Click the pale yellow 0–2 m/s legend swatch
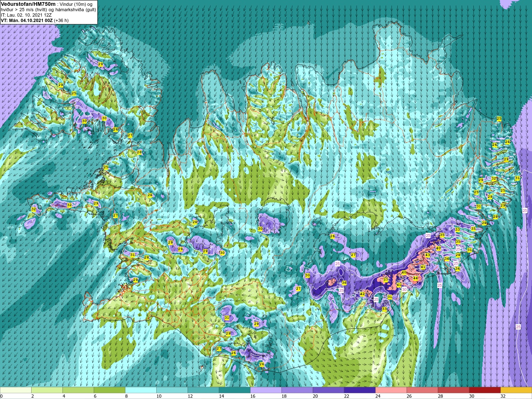This screenshot has width=532, height=399. pyautogui.click(x=16, y=390)
